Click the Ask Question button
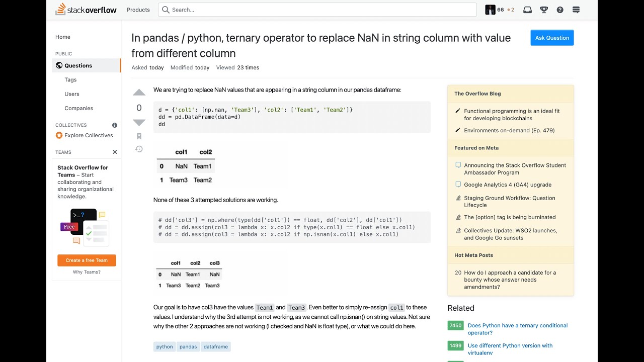This screenshot has width=644, height=362. pos(552,38)
